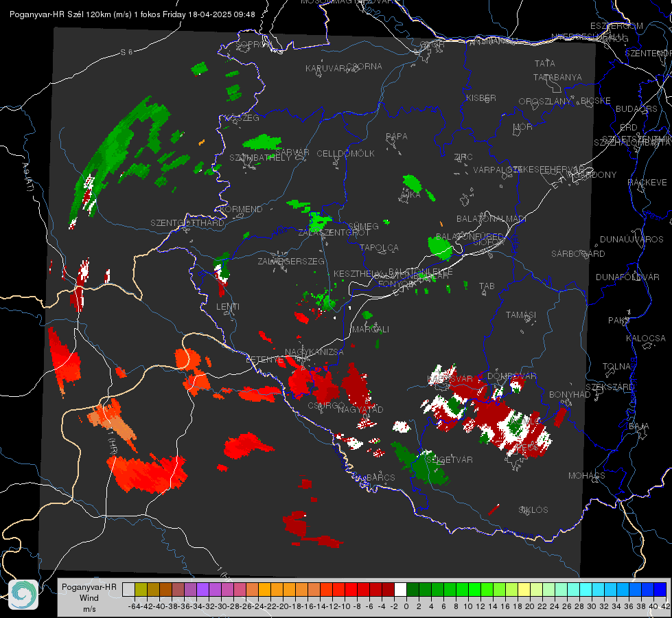Click the BICSKE city label

click(x=596, y=101)
